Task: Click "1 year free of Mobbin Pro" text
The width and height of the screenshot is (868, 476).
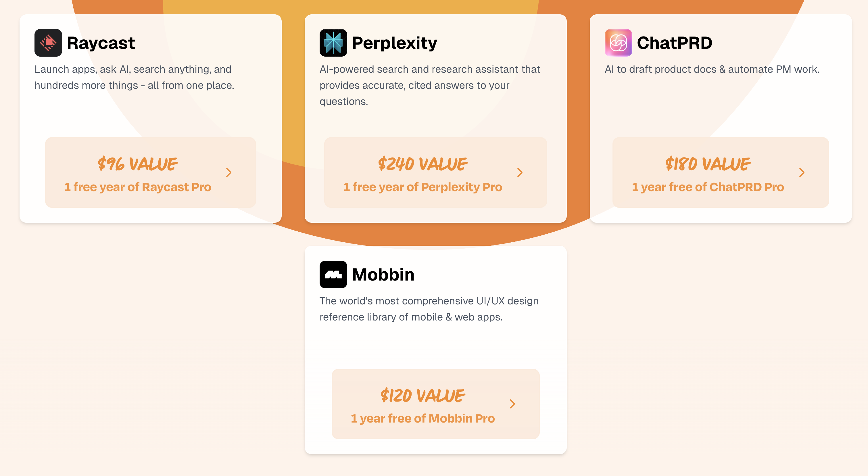Action: [x=423, y=419]
